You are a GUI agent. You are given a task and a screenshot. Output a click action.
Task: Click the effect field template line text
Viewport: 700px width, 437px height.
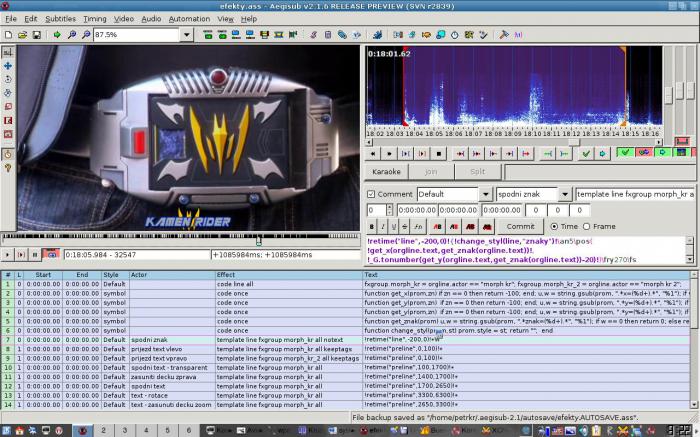click(x=635, y=194)
